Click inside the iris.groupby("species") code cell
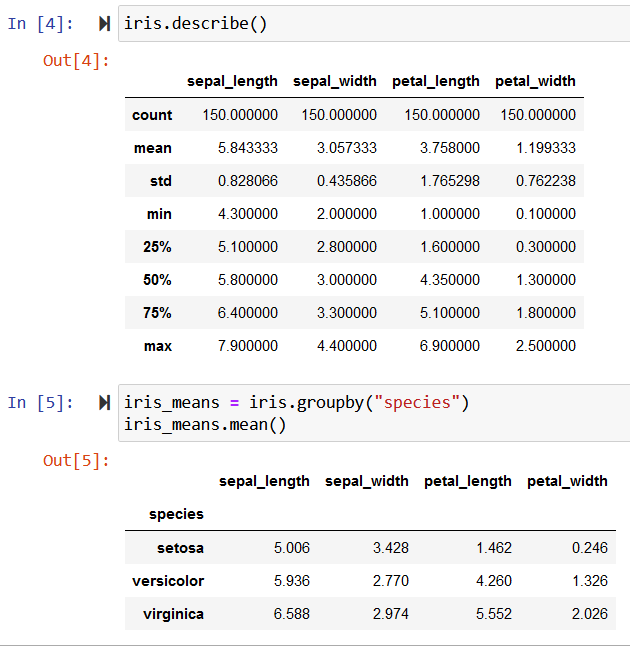This screenshot has height=646, width=630. [x=374, y=413]
